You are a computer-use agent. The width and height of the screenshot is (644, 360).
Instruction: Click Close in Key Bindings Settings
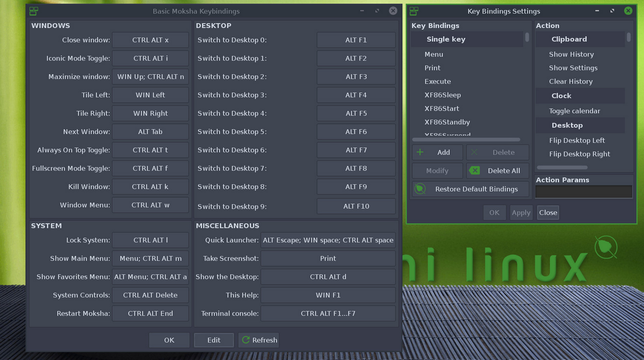pos(548,213)
